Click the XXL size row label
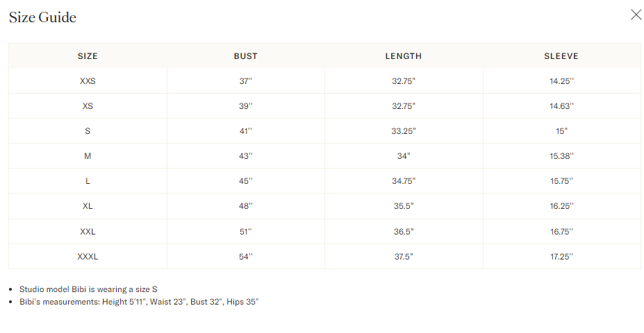Viewport: 644px width, 333px height. point(88,232)
